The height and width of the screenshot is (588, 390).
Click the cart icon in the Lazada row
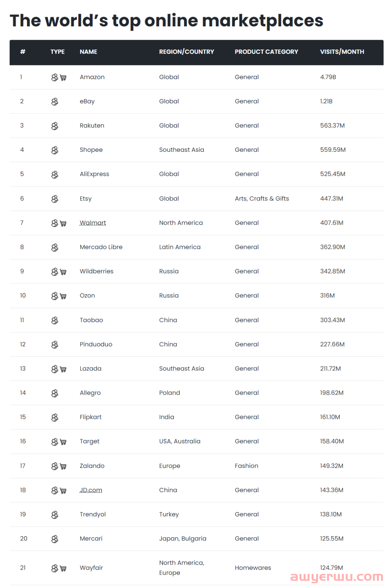63,369
